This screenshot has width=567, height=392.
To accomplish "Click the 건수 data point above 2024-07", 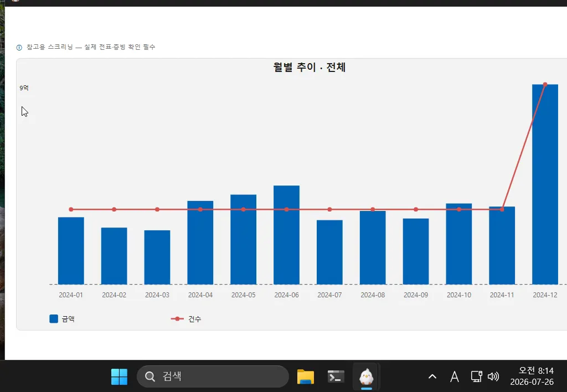I will click(329, 209).
